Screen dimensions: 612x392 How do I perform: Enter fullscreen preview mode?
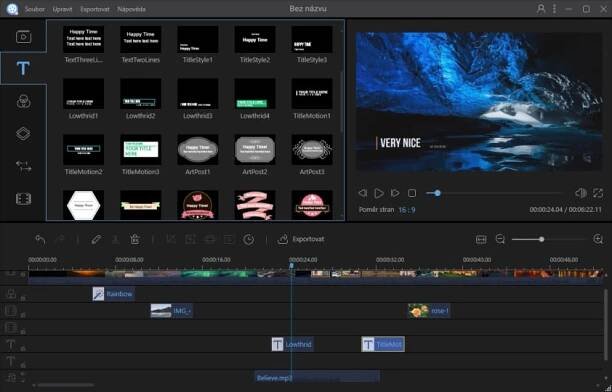click(598, 193)
